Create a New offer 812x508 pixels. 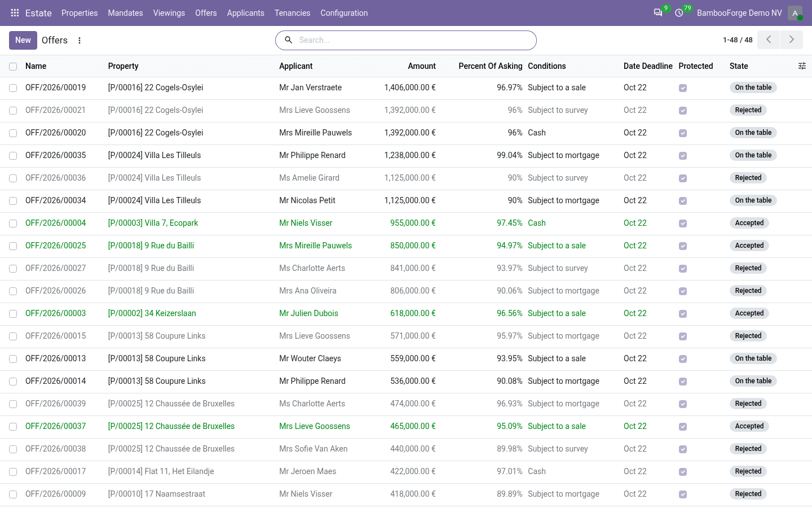click(x=23, y=40)
